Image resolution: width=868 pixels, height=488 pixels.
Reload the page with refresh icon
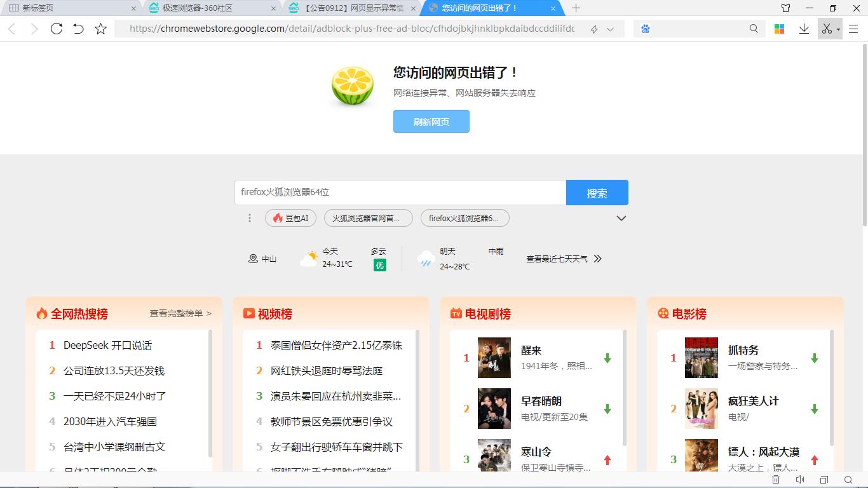57,29
